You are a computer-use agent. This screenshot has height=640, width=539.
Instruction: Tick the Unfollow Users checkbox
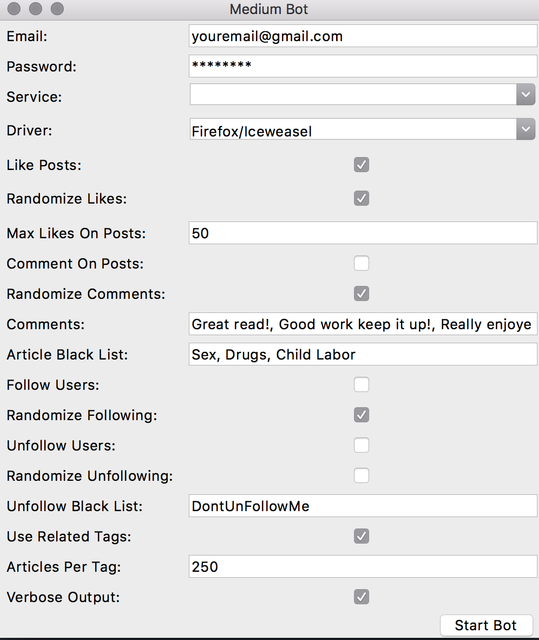pos(362,445)
